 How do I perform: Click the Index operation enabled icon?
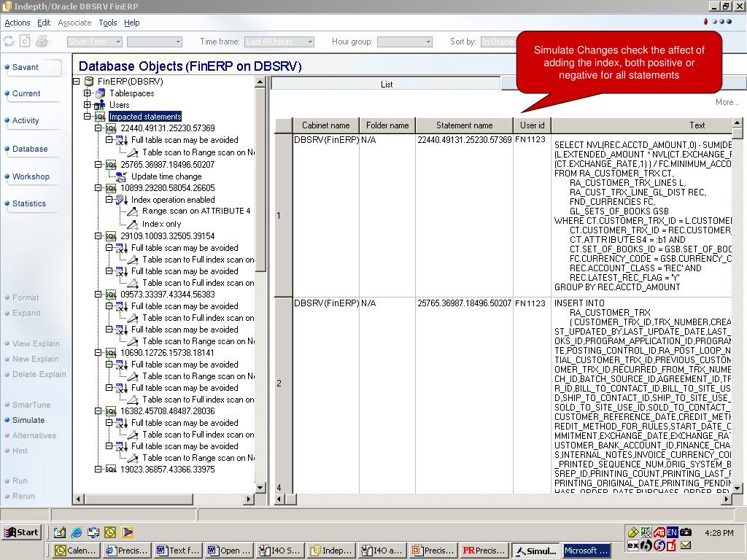122,200
